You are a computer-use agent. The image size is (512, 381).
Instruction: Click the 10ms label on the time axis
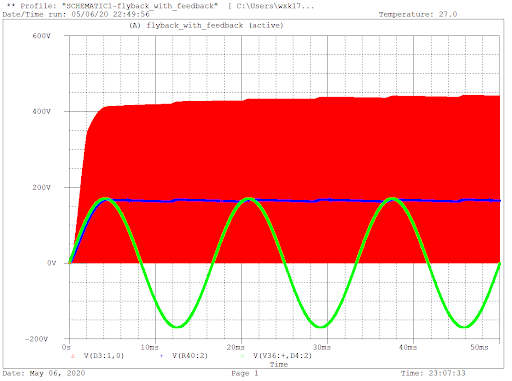pos(149,348)
